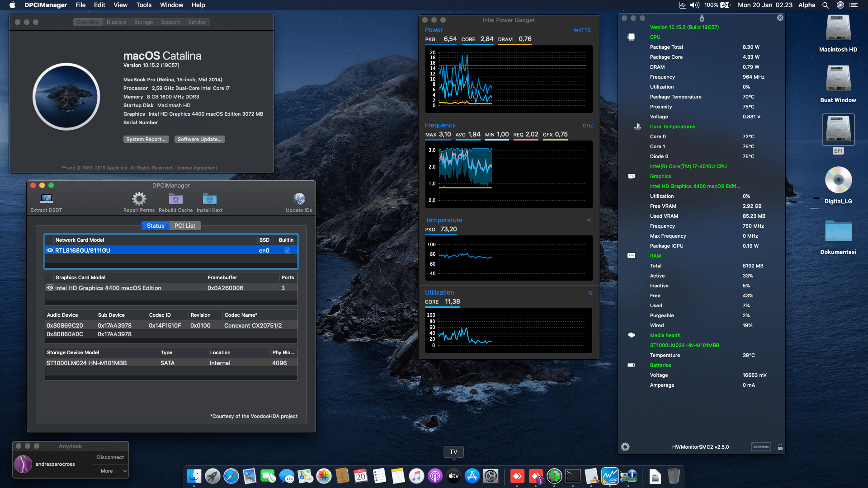The width and height of the screenshot is (868, 488).
Task: Toggle the Builtin checkbox for RTL8168GU/8111GU
Action: pos(287,250)
